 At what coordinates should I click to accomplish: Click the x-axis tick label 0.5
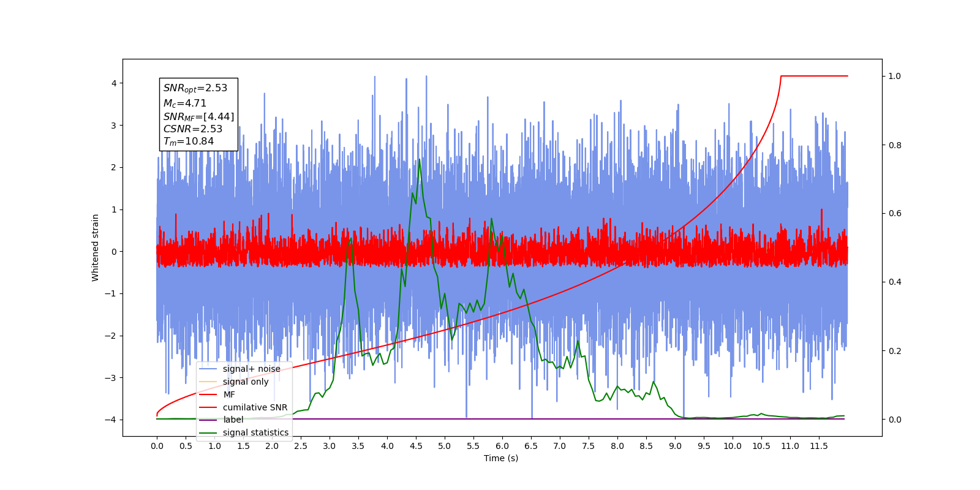click(x=186, y=446)
